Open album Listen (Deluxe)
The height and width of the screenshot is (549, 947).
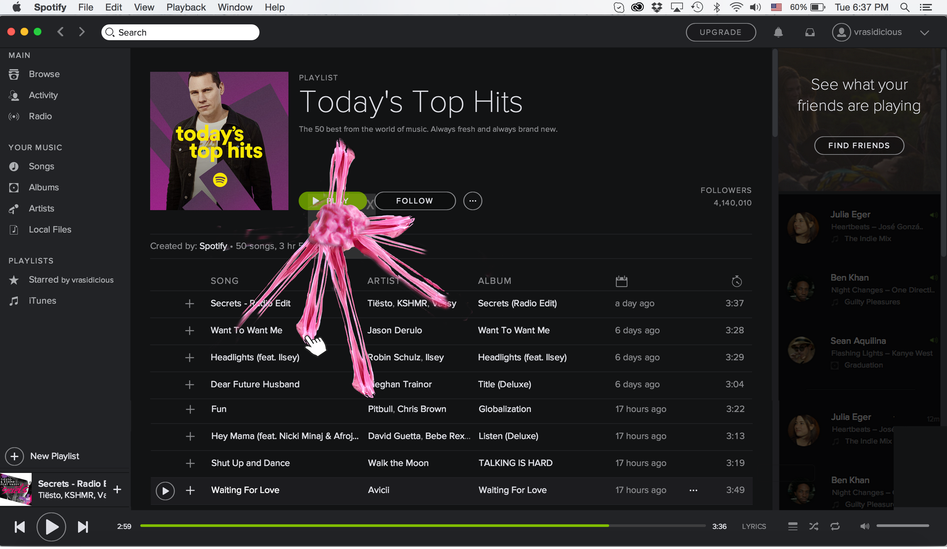508,436
